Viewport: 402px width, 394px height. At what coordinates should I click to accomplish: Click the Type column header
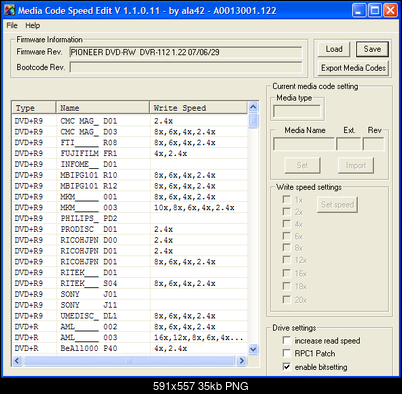pos(34,108)
